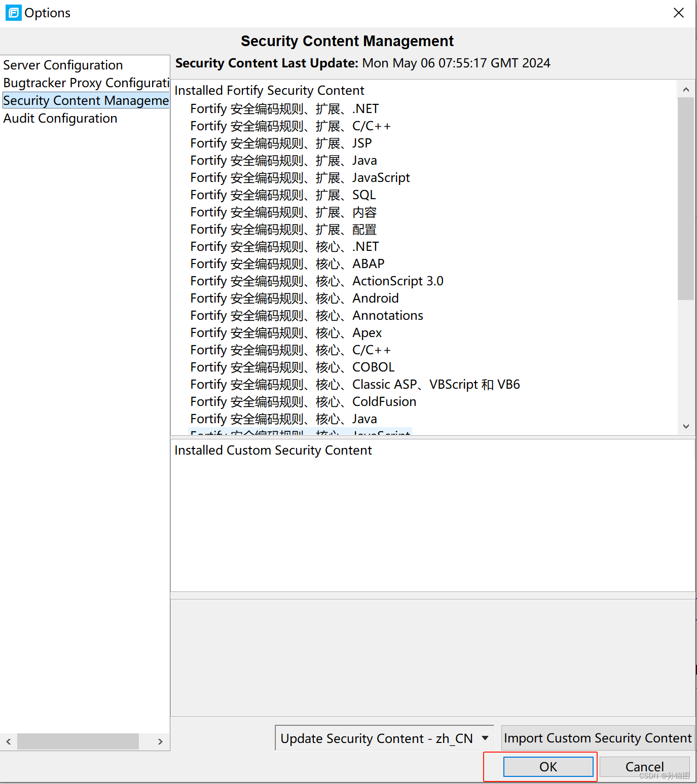Viewport: 697px width, 784px height.
Task: Select the Fortify 核心 ActionScript 3.0 rule entry
Action: [x=316, y=281]
